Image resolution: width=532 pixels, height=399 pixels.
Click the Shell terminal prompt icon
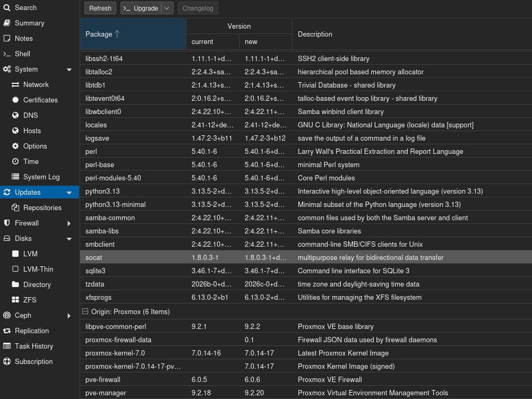click(7, 54)
